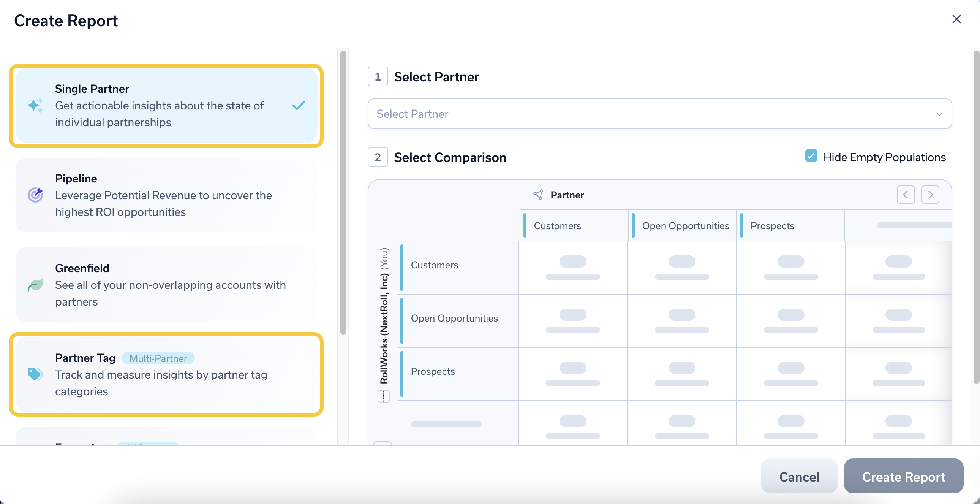Click the Select Partner dropdown chevron
This screenshot has width=980, height=504.
[x=939, y=114]
